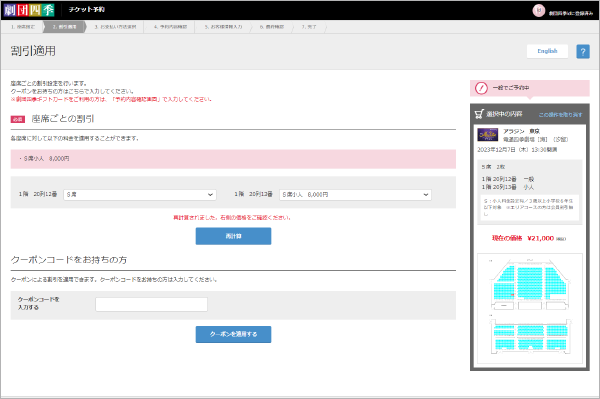Open the user avatar icon in header
600x399 pixels.
[538, 10]
